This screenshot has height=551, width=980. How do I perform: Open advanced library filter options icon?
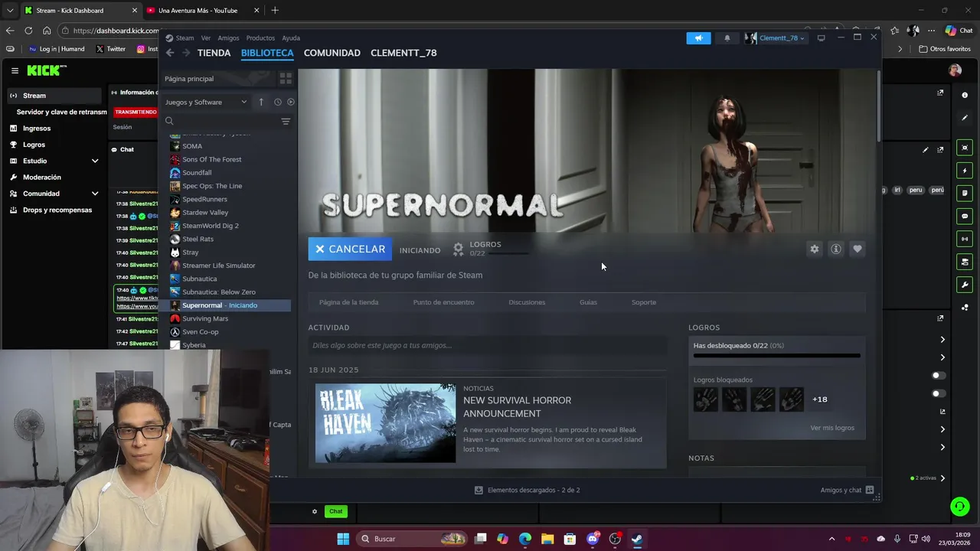pos(286,121)
